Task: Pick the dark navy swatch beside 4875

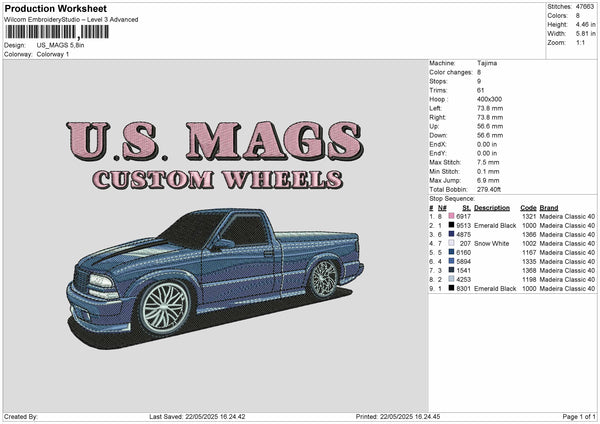Action: pos(451,235)
